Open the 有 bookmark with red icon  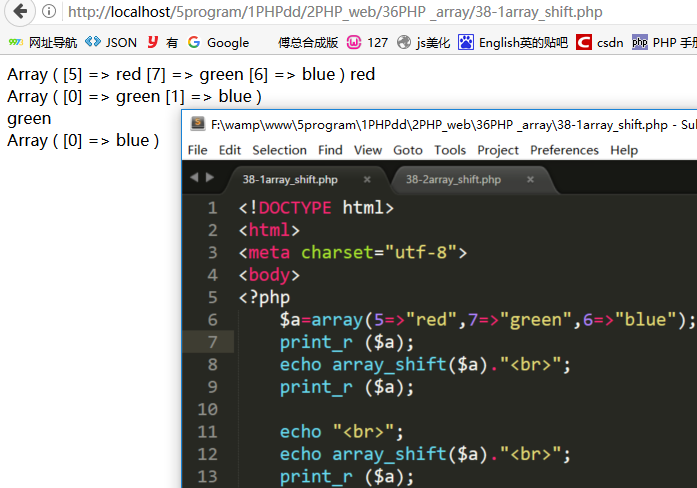point(163,43)
